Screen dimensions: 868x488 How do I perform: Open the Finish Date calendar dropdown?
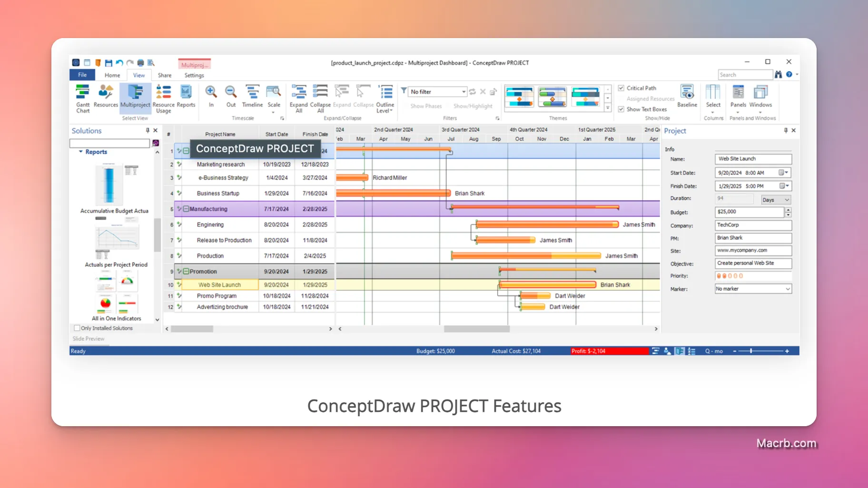coord(783,186)
